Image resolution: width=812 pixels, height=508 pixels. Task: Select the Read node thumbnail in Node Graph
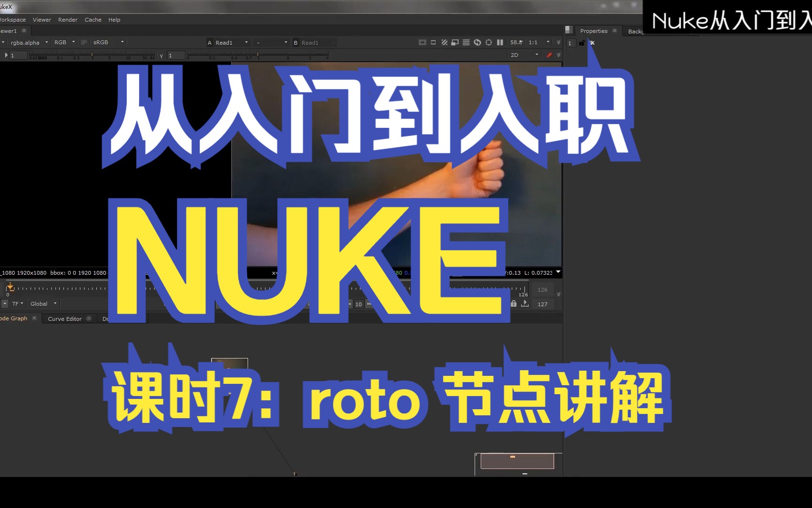click(x=229, y=365)
